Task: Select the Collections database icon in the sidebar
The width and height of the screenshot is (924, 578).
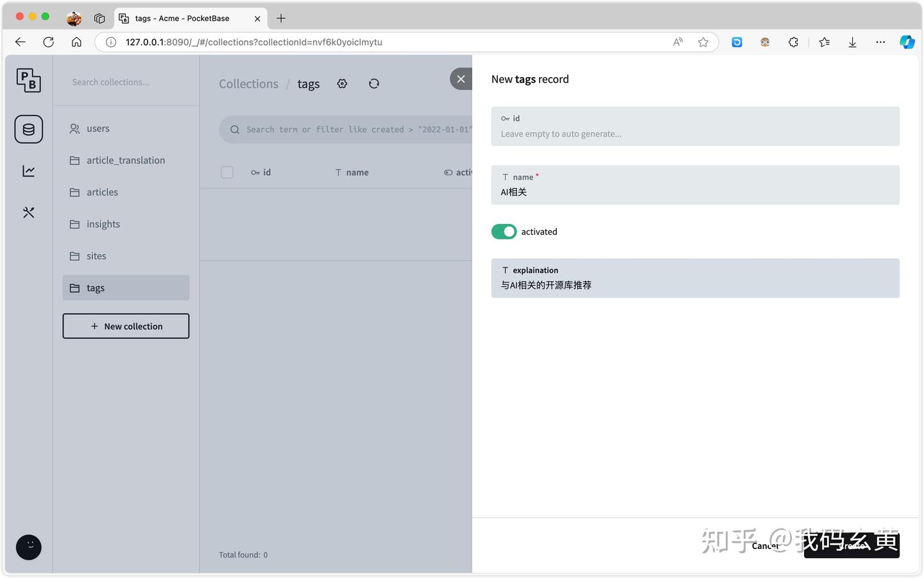Action: tap(28, 128)
